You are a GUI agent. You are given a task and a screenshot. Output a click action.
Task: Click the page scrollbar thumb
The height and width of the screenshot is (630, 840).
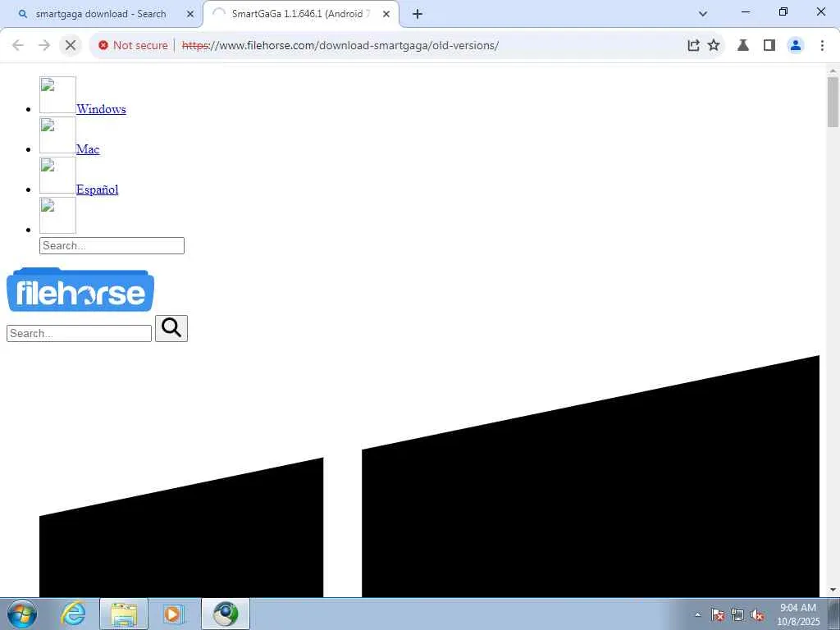pyautogui.click(x=833, y=102)
